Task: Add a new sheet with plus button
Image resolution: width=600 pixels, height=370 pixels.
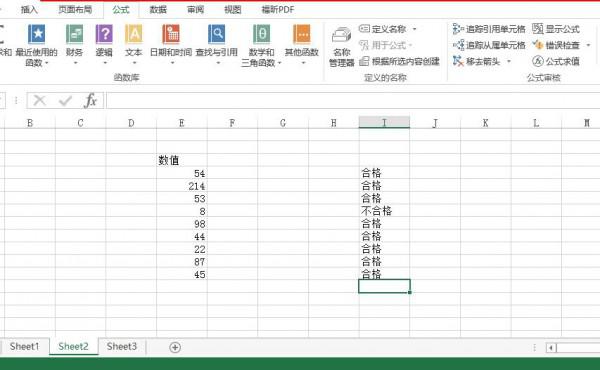Action: [175, 347]
